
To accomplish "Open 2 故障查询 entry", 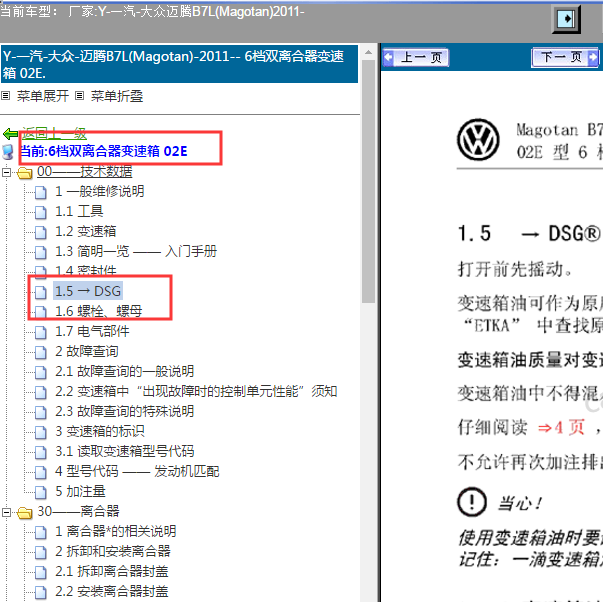I will click(87, 351).
